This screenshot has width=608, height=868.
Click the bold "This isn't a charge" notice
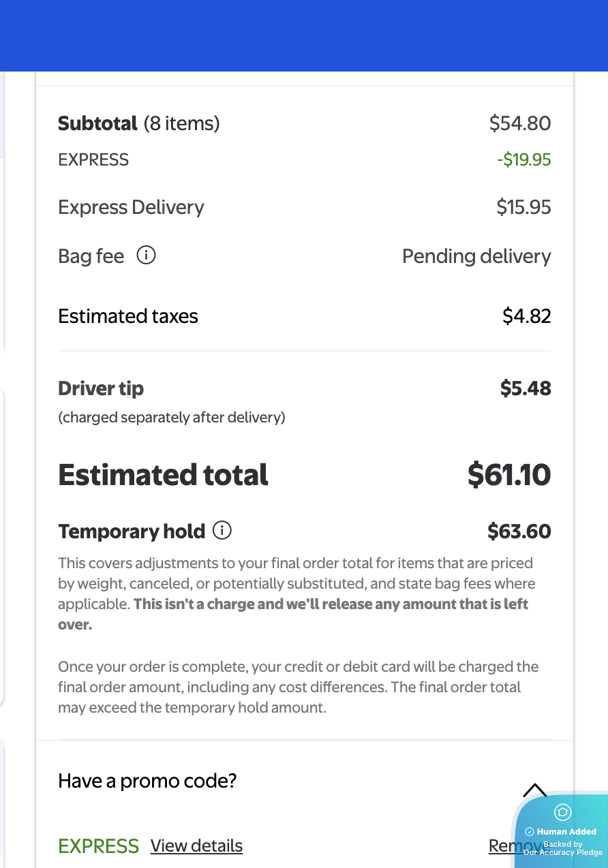tap(294, 614)
